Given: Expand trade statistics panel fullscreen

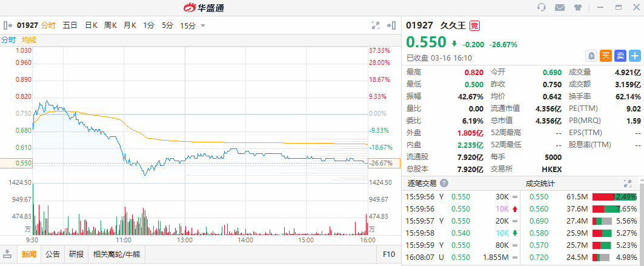Looking at the screenshot, I should tap(628, 183).
